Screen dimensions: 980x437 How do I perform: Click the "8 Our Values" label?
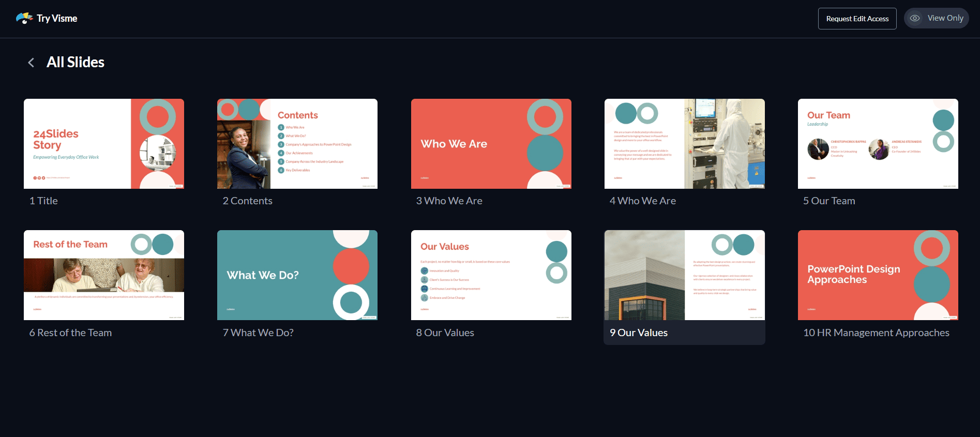pyautogui.click(x=445, y=333)
